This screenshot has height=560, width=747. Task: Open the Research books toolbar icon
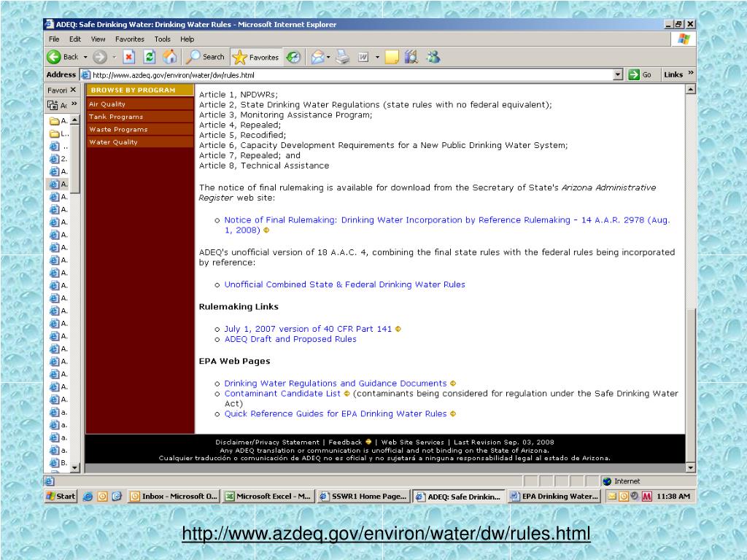tap(411, 57)
